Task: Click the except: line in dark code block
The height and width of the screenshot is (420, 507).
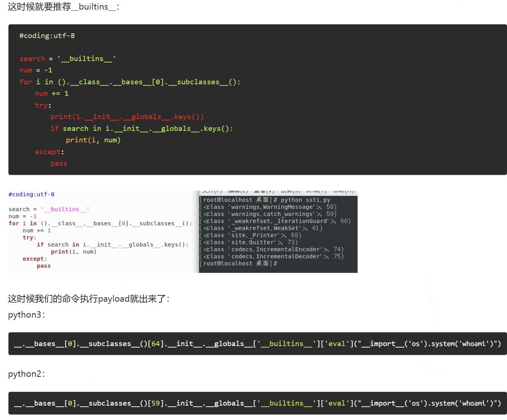Action: pyautogui.click(x=49, y=152)
